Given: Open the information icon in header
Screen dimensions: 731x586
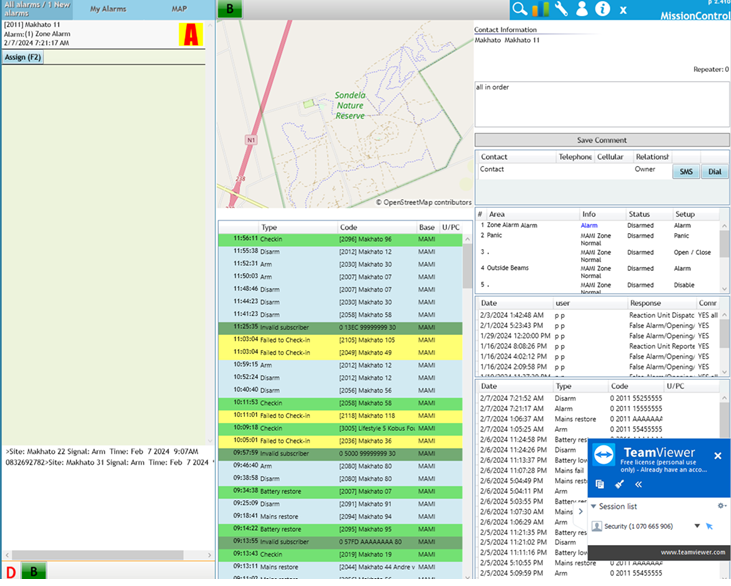Looking at the screenshot, I should pos(602,9).
